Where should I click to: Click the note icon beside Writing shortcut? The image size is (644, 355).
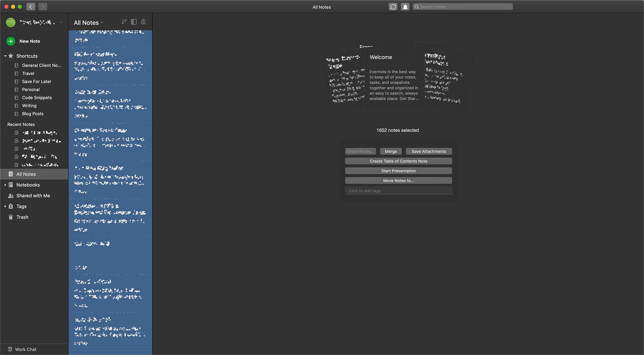point(16,106)
